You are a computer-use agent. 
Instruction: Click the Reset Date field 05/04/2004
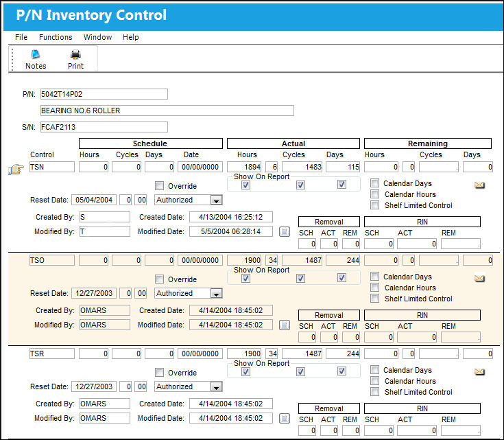[x=94, y=200]
